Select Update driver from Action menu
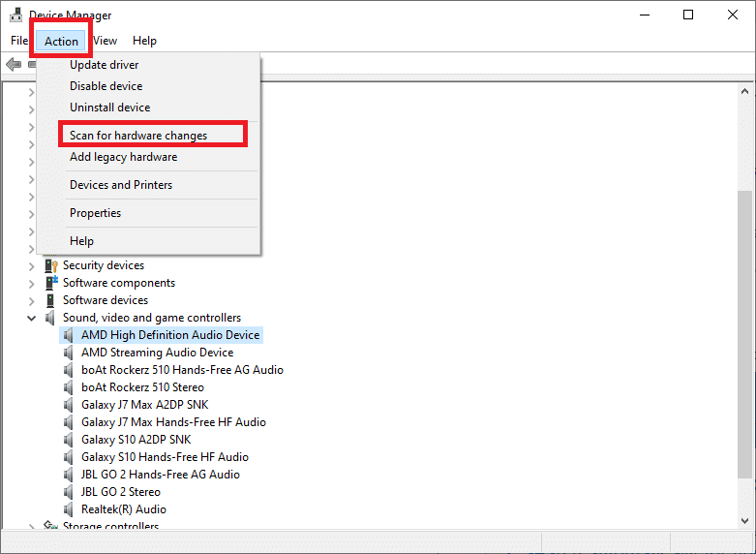The image size is (756, 554). pos(104,65)
